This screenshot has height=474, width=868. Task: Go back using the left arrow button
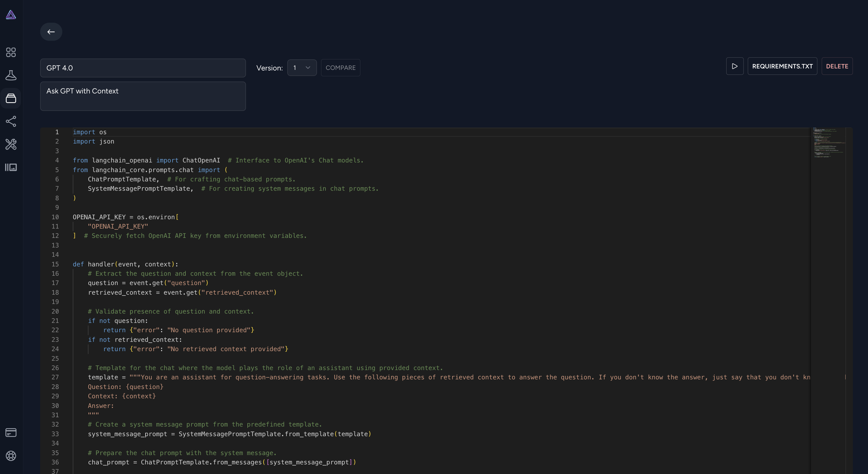point(51,32)
